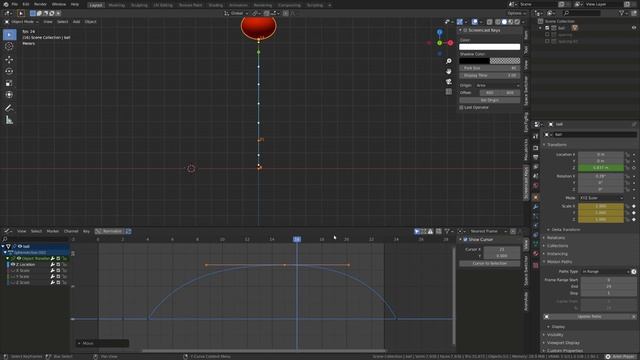Click the search icon in the channel list
This screenshot has width=640, height=360.
pos(5,239)
